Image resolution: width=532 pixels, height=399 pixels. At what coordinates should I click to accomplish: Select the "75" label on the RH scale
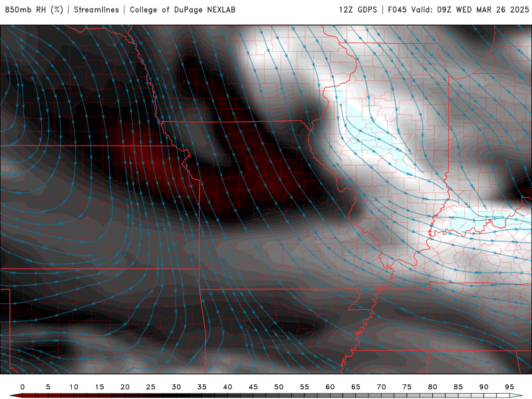coord(407,387)
